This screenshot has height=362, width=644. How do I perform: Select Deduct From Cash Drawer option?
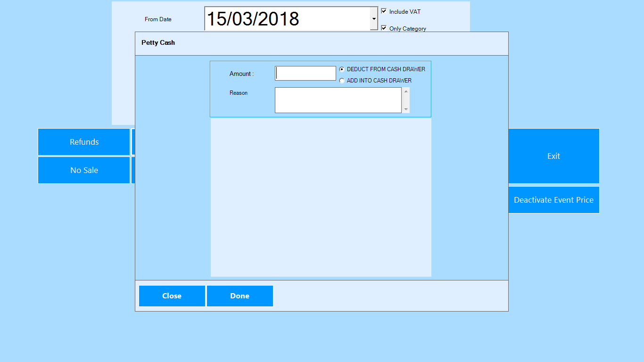pos(342,69)
